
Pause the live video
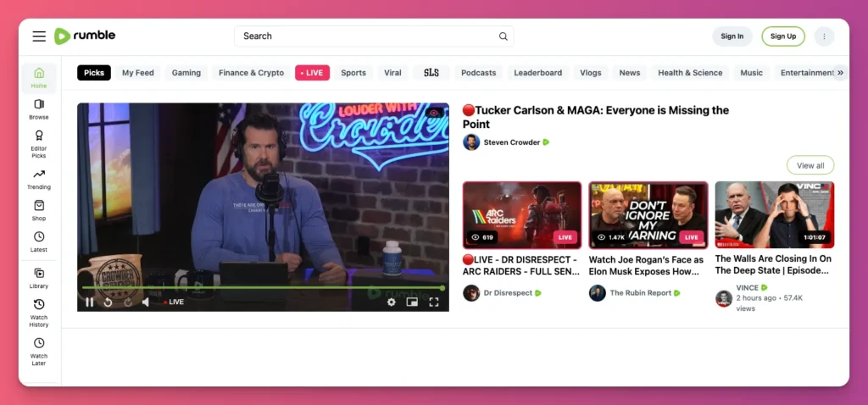click(89, 302)
